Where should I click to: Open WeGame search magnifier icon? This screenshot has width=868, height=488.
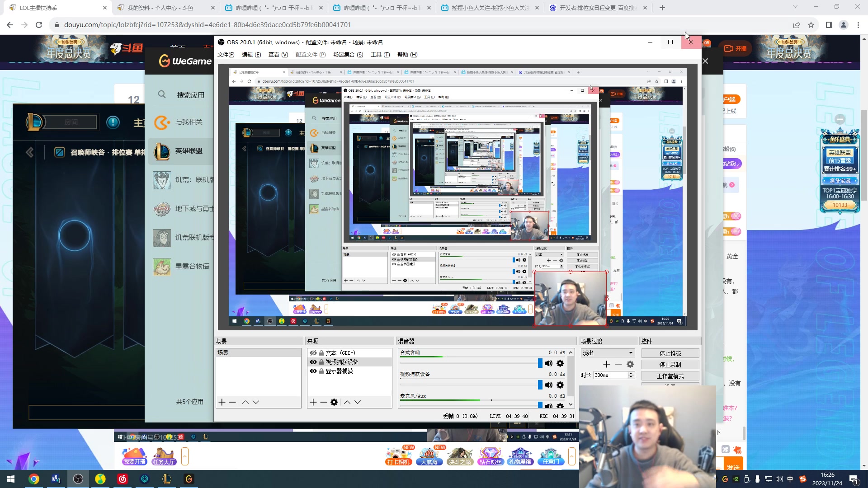162,94
